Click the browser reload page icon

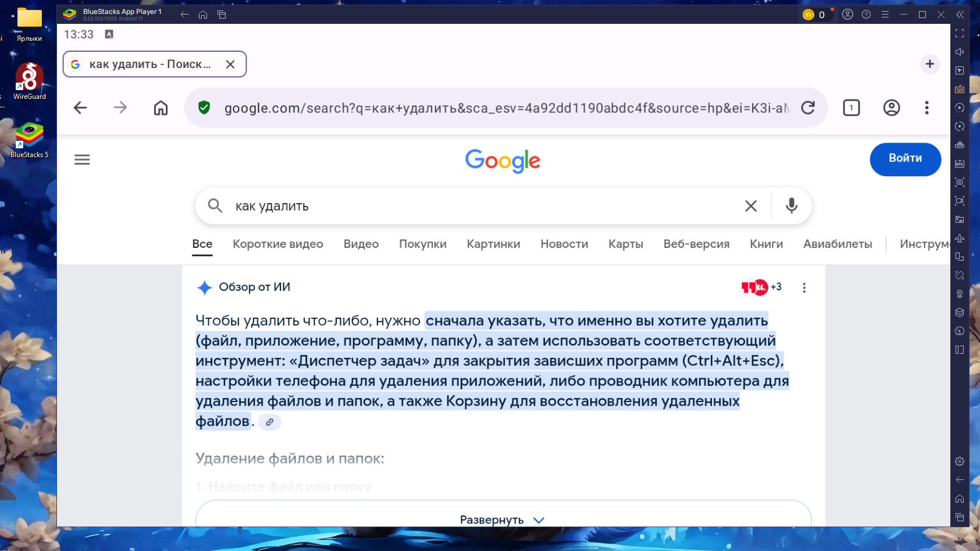(808, 108)
